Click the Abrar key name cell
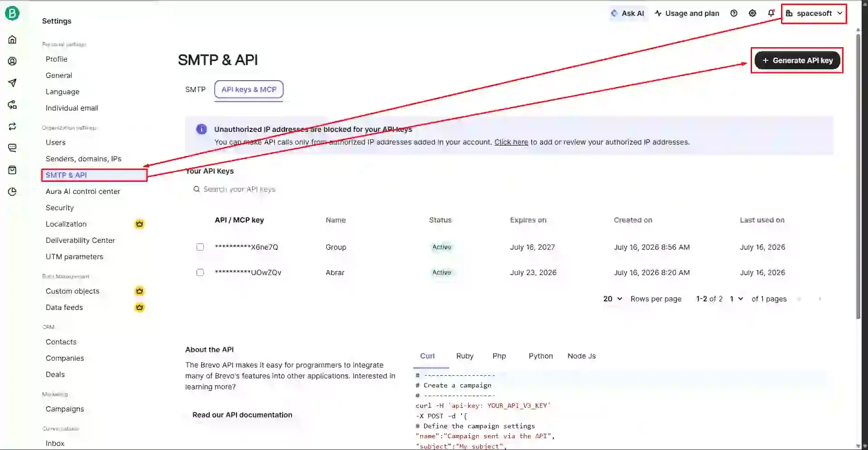This screenshot has height=450, width=868. tap(335, 272)
